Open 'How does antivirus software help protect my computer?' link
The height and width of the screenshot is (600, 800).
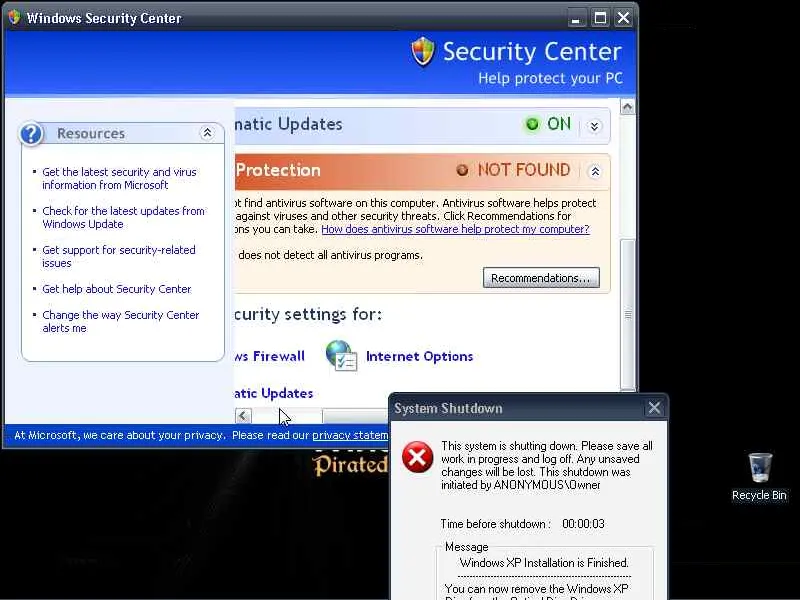tap(455, 229)
